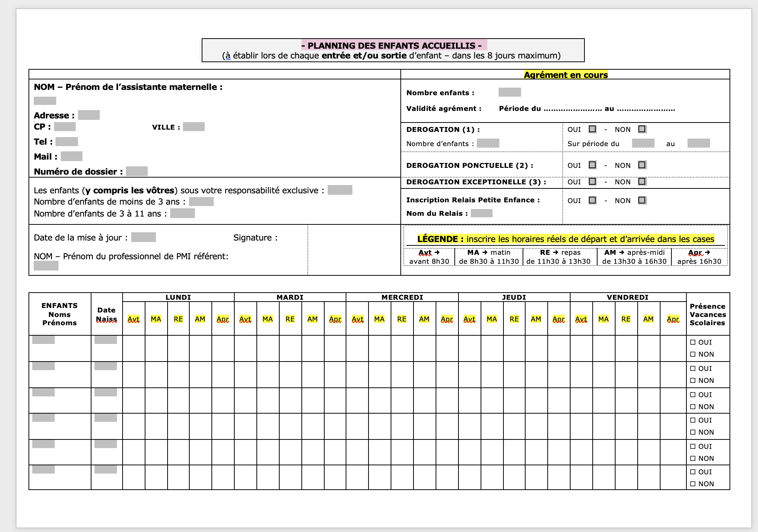Screen dimensions: 758x532
Task: Click the Apr label under VENDREDI
Action: tap(673, 319)
